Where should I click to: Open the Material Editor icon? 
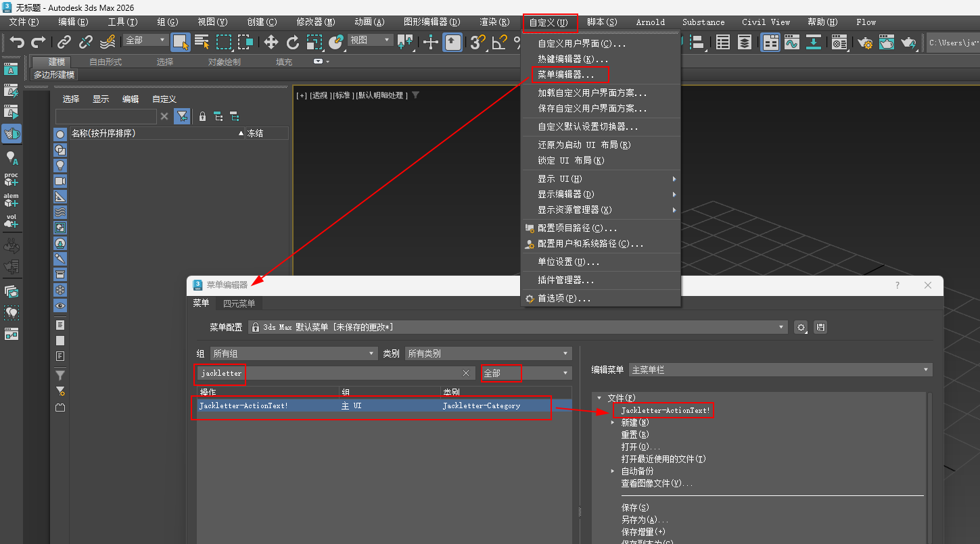839,43
